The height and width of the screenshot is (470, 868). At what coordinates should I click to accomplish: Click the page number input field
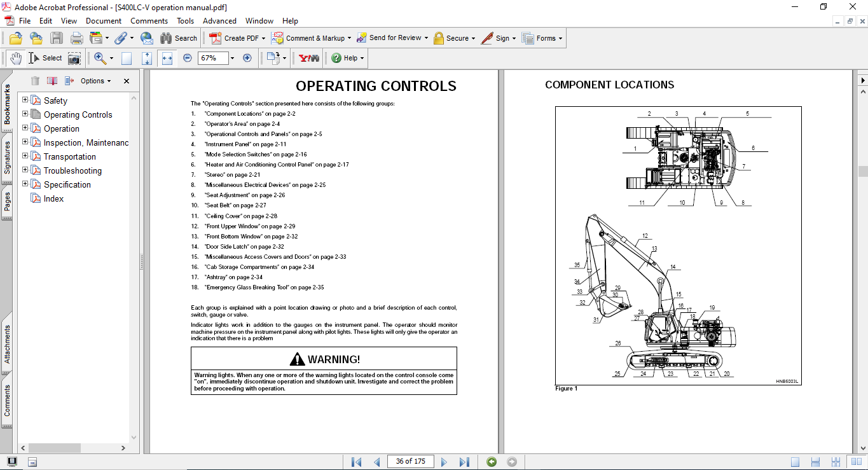410,461
